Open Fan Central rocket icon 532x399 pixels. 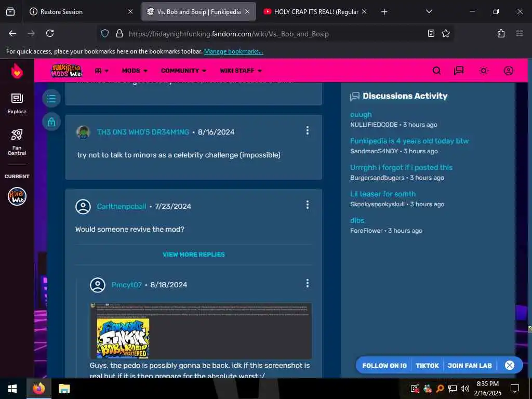[x=17, y=142]
